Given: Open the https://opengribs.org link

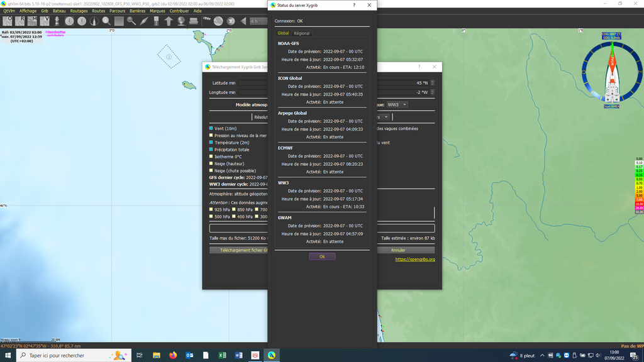Looking at the screenshot, I should pos(415,260).
